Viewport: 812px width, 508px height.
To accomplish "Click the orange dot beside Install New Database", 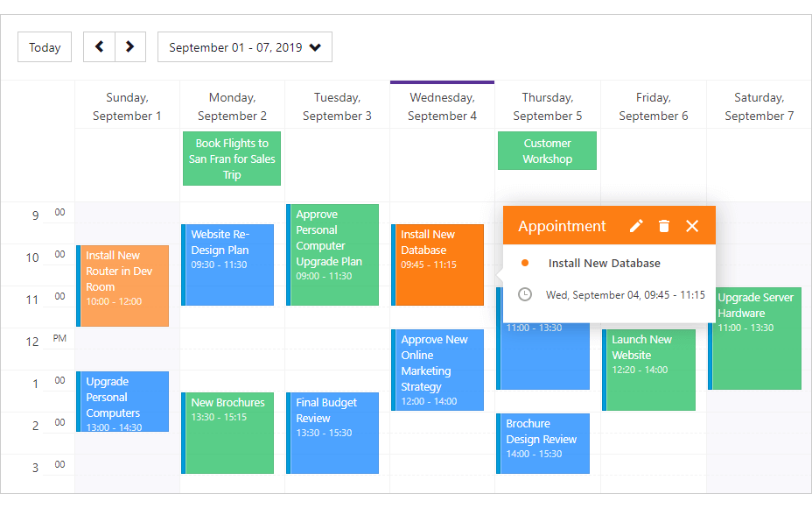I will pos(525,263).
